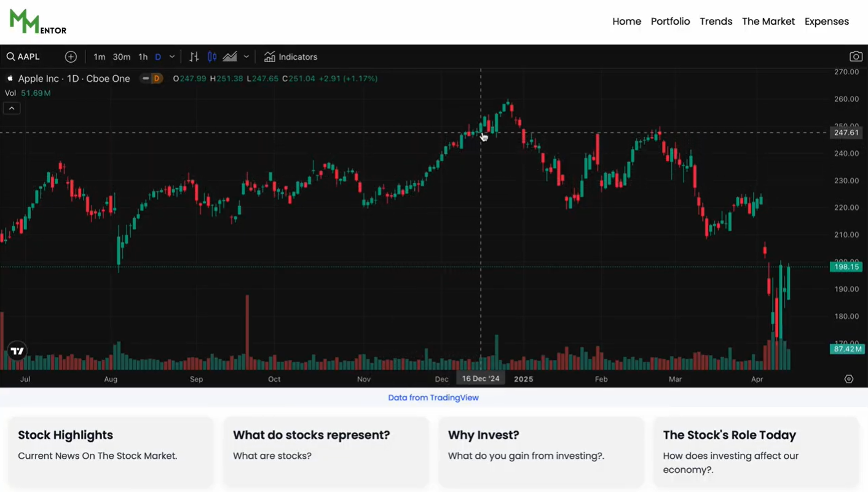Screen dimensions: 868x492
Task: Click the TradingView logo on the chart
Action: [x=17, y=351]
